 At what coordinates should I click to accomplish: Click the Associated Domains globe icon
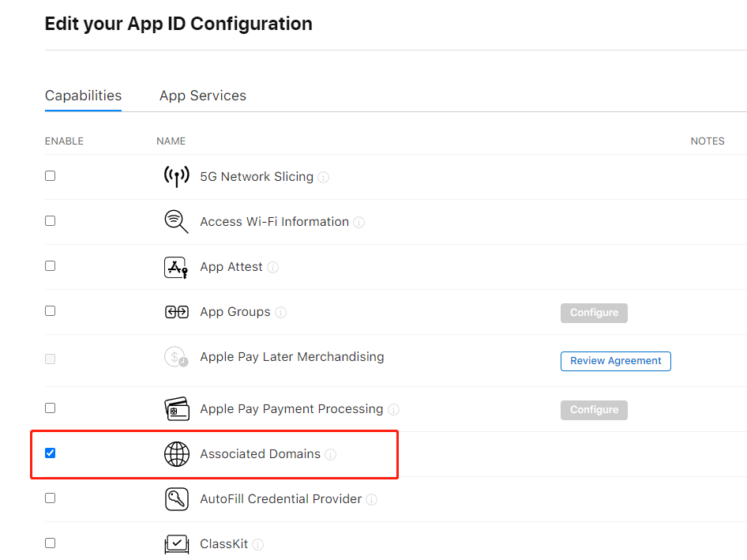[x=176, y=454]
